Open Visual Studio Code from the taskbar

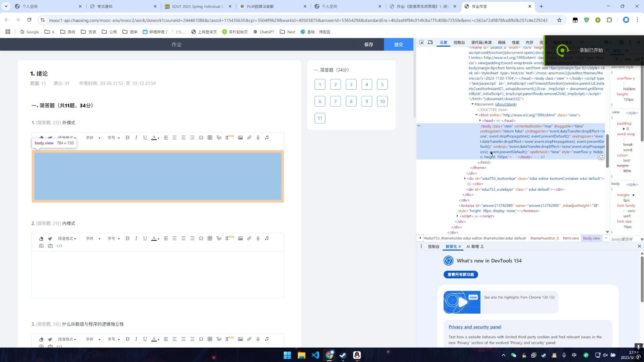[315, 355]
